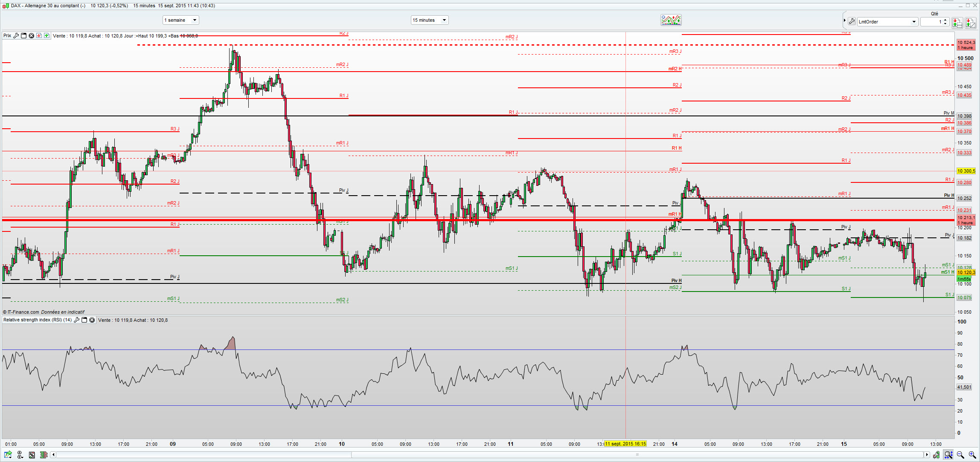The image size is (980, 462).
Task: Click the red down-arrow icon beside Prix
Action: coord(39,36)
